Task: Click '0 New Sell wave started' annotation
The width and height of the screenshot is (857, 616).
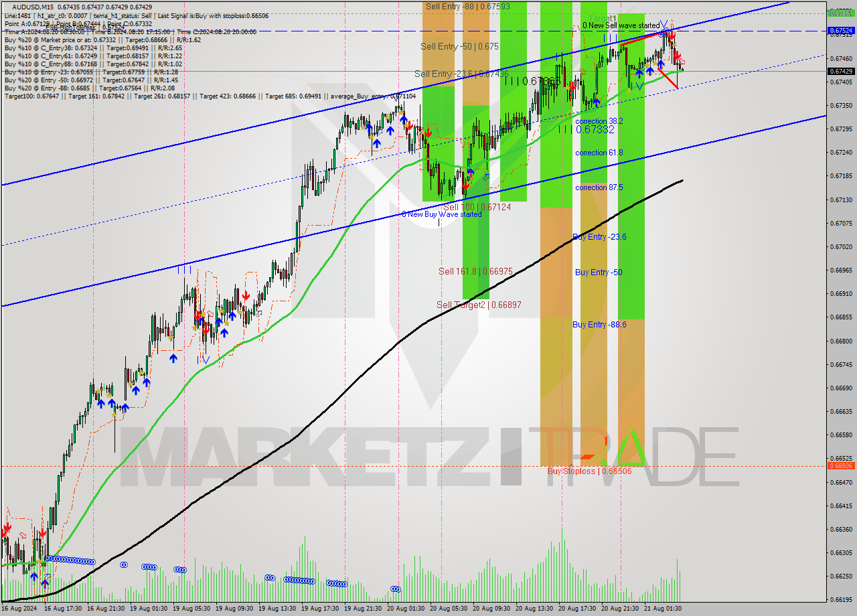Action: pyautogui.click(x=621, y=25)
